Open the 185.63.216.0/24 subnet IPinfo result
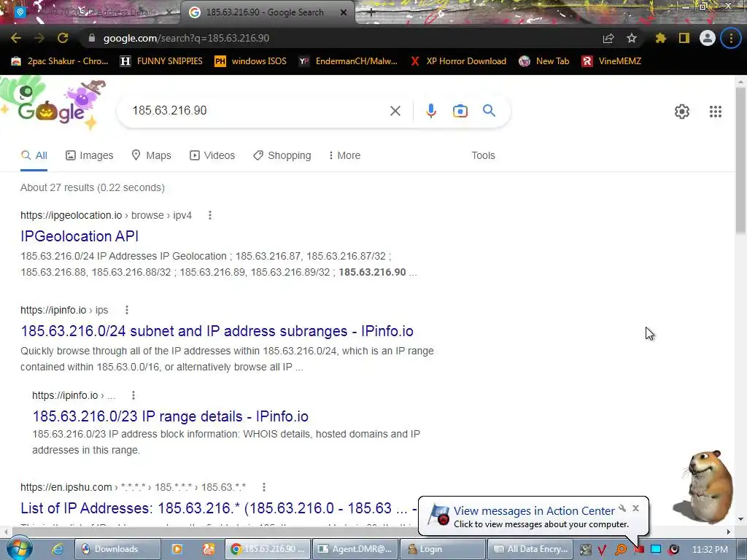The image size is (747, 560). (217, 331)
